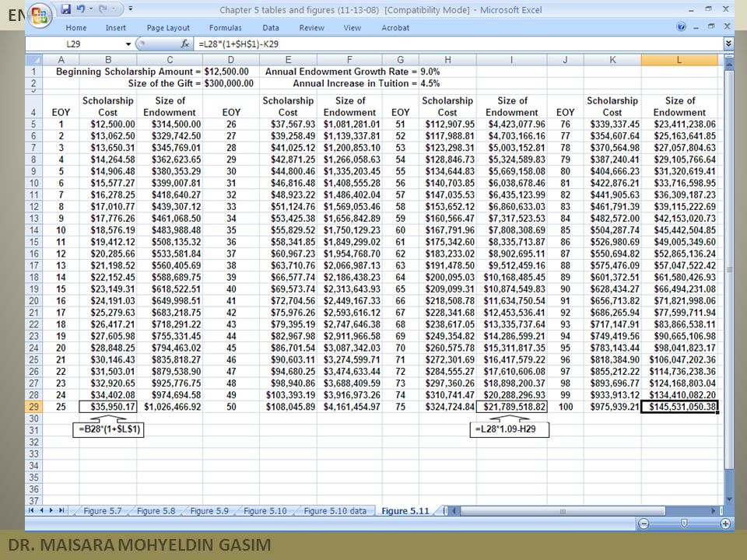The image size is (747, 560).
Task: Select cell $21,789,518.82
Action: pos(512,407)
